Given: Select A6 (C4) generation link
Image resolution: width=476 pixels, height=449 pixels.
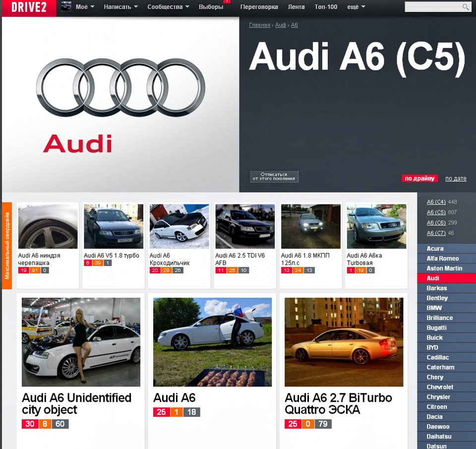Looking at the screenshot, I should [436, 202].
